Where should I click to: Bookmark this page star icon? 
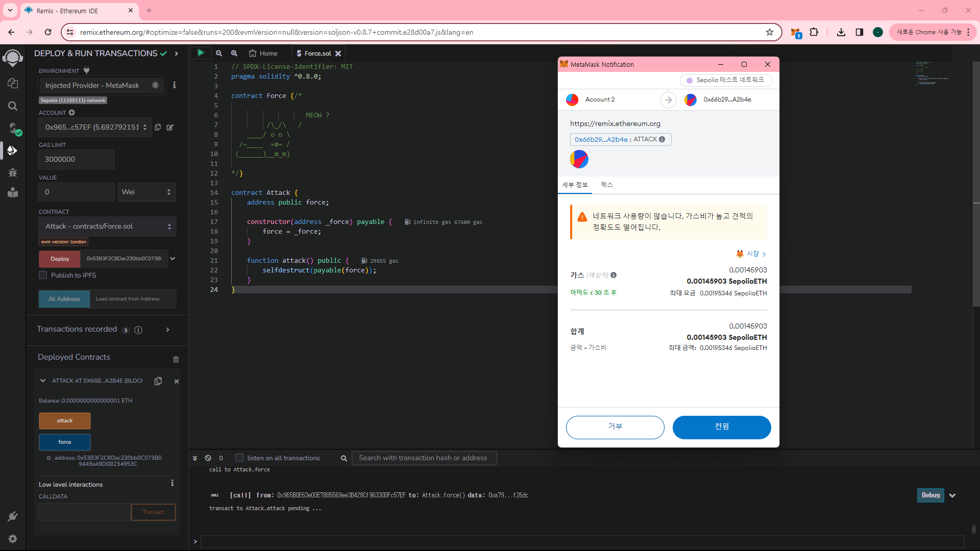tap(770, 32)
